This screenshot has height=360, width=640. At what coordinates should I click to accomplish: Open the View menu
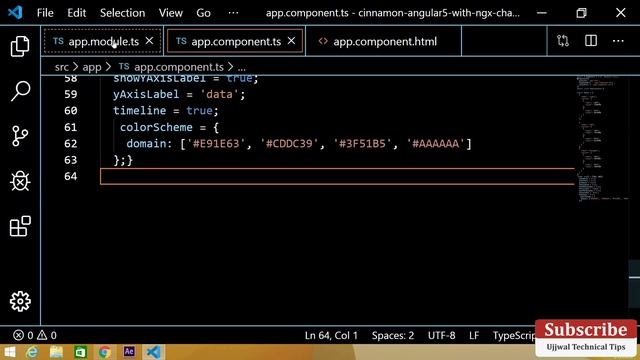[x=171, y=13]
